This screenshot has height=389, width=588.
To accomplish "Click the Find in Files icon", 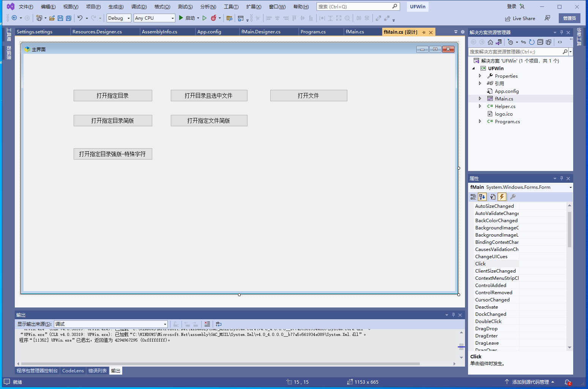I will (x=229, y=18).
